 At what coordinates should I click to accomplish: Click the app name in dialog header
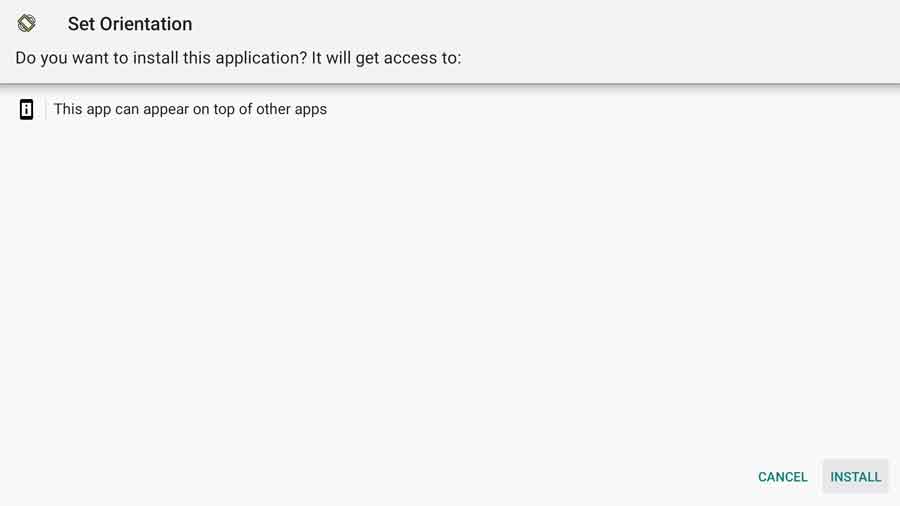click(x=130, y=24)
